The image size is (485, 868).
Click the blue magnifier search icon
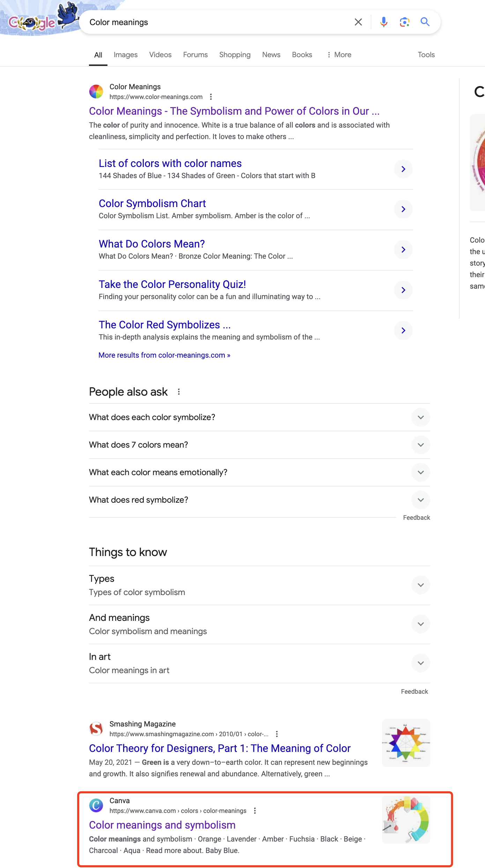pyautogui.click(x=425, y=22)
